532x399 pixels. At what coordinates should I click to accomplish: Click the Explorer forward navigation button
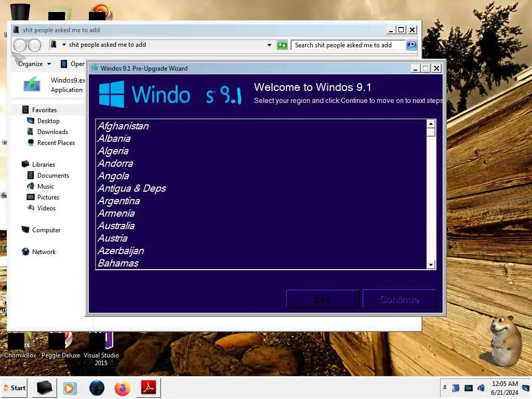pyautogui.click(x=34, y=45)
